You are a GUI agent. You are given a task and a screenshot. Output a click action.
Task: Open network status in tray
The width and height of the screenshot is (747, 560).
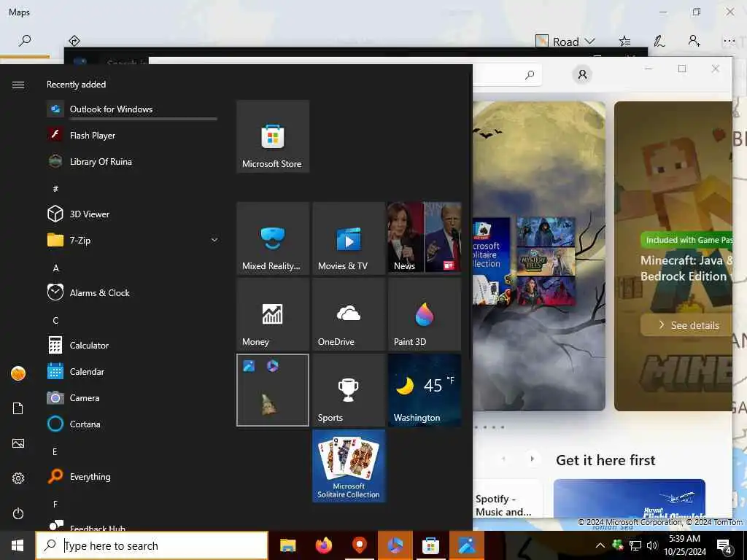tap(635, 545)
